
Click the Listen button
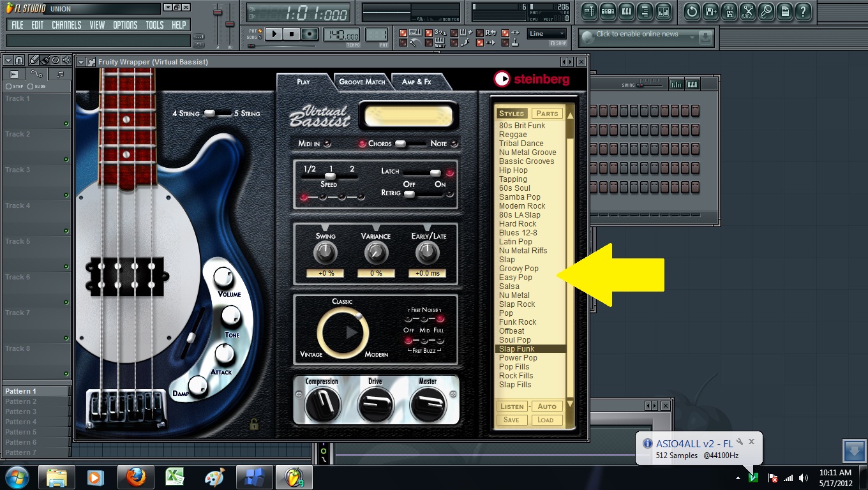512,406
